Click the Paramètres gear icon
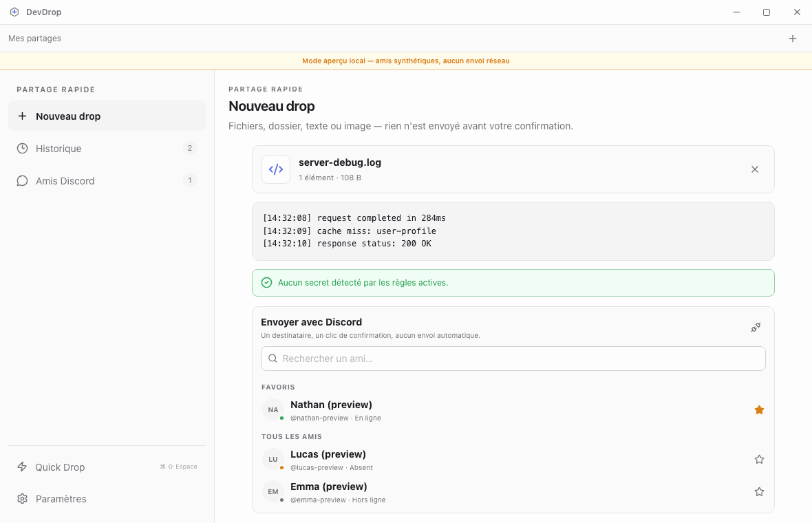 22,499
